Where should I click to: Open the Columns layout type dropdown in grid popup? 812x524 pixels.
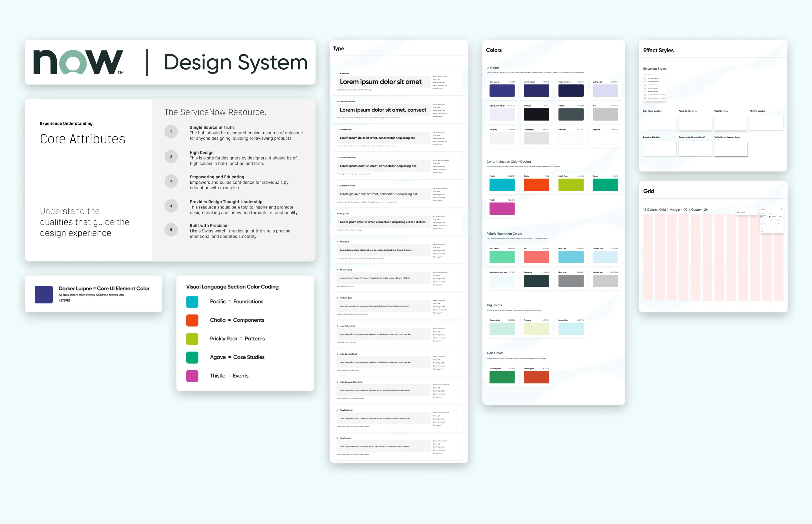pyautogui.click(x=764, y=209)
